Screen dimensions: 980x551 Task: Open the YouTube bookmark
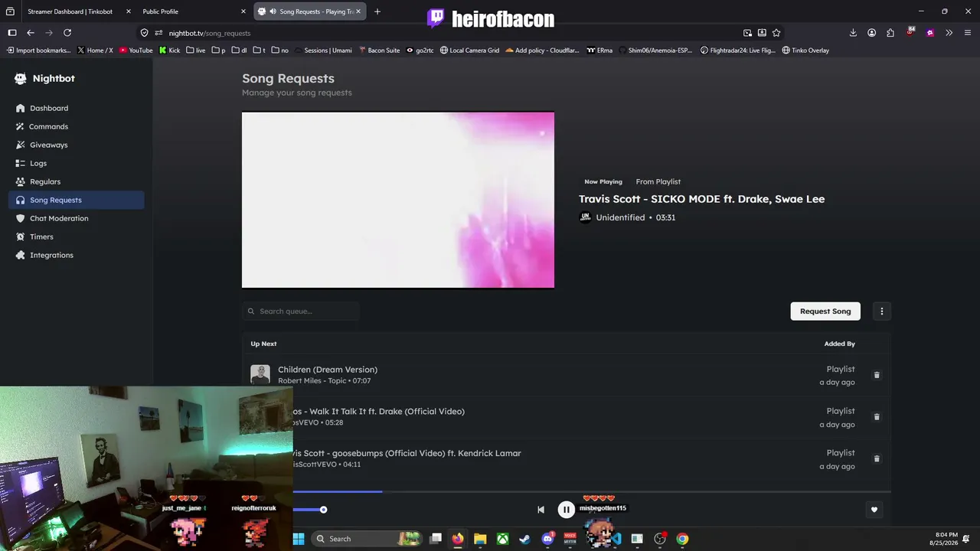click(136, 51)
